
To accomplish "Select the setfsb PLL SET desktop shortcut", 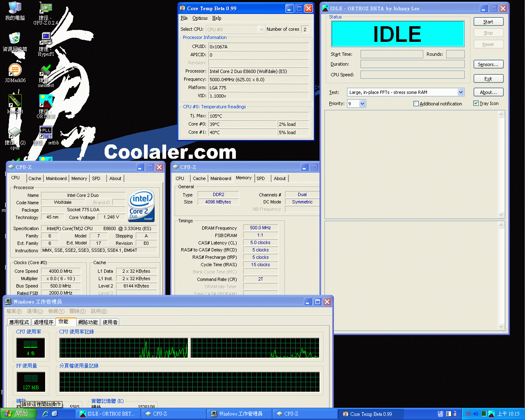I will tap(46, 135).
